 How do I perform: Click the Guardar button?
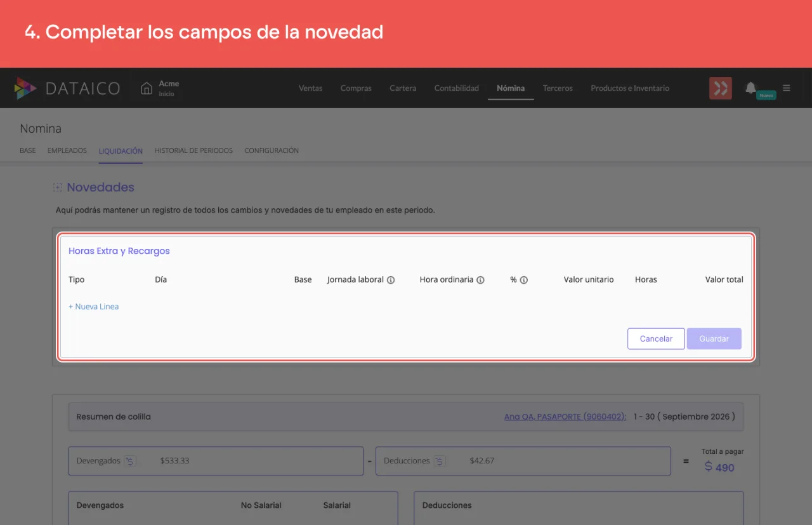[x=714, y=339]
